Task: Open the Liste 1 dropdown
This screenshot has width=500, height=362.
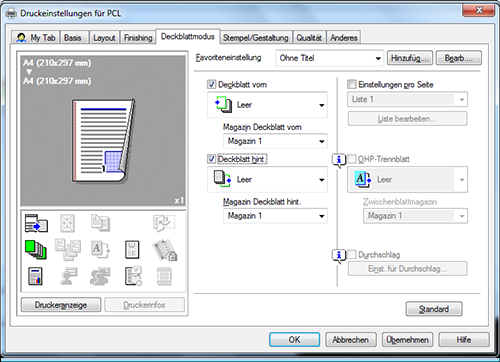Action: click(x=407, y=99)
